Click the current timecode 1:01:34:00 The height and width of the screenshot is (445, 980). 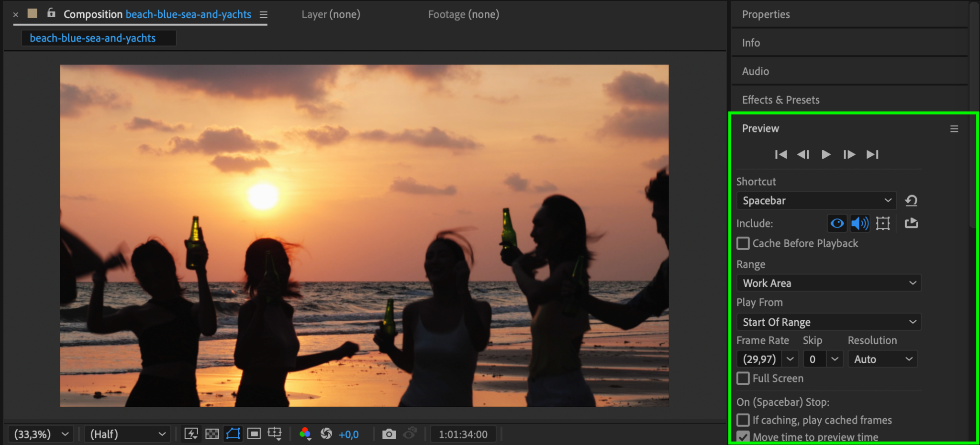(463, 434)
